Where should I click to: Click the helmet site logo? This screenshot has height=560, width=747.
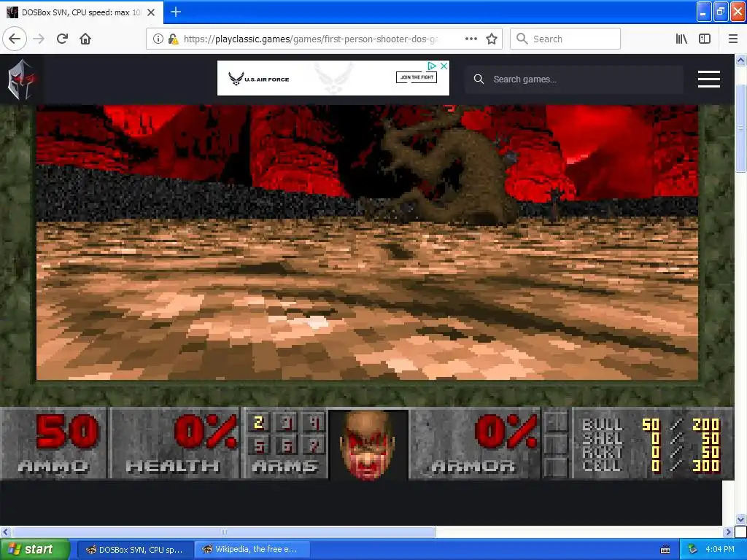tap(21, 79)
